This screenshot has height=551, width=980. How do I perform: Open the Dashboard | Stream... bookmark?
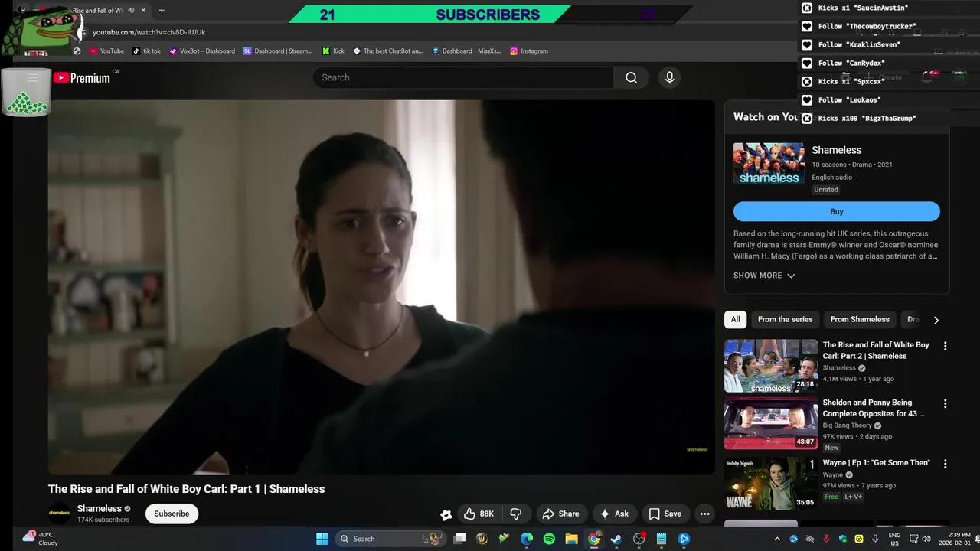click(278, 51)
